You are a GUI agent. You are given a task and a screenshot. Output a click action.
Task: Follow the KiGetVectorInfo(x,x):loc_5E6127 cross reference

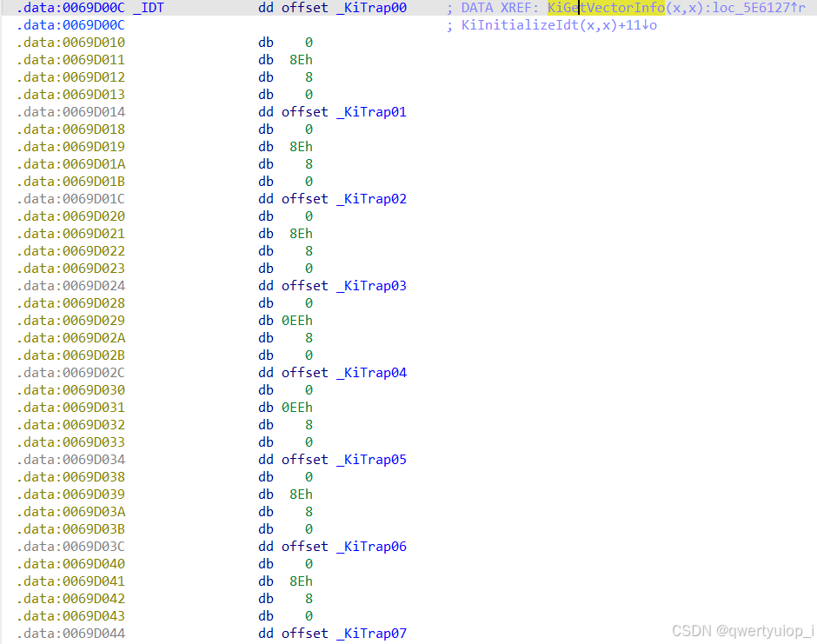(676, 8)
